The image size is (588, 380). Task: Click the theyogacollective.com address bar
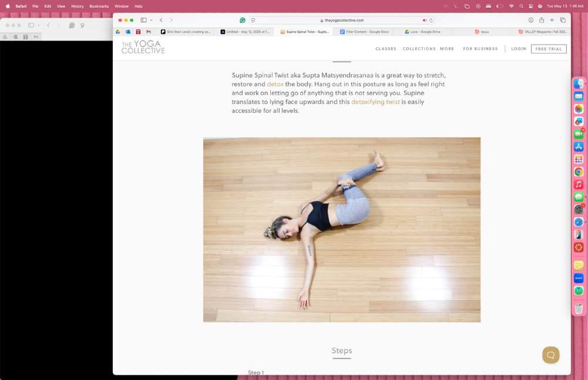coord(342,20)
